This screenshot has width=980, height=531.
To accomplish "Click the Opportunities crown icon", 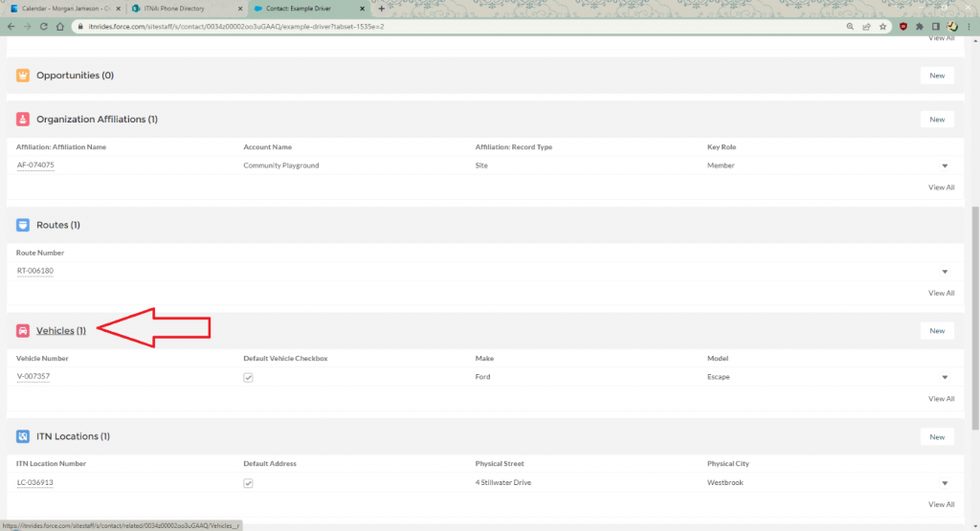I will coord(23,76).
